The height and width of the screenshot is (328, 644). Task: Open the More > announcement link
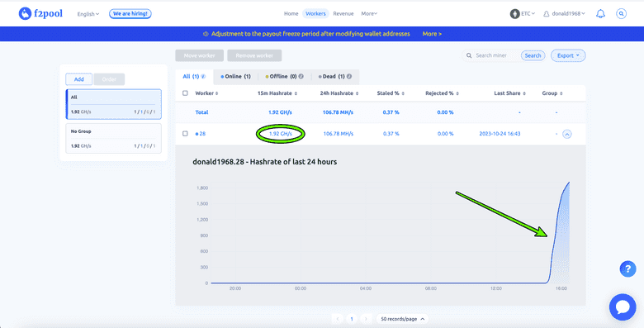pyautogui.click(x=432, y=34)
